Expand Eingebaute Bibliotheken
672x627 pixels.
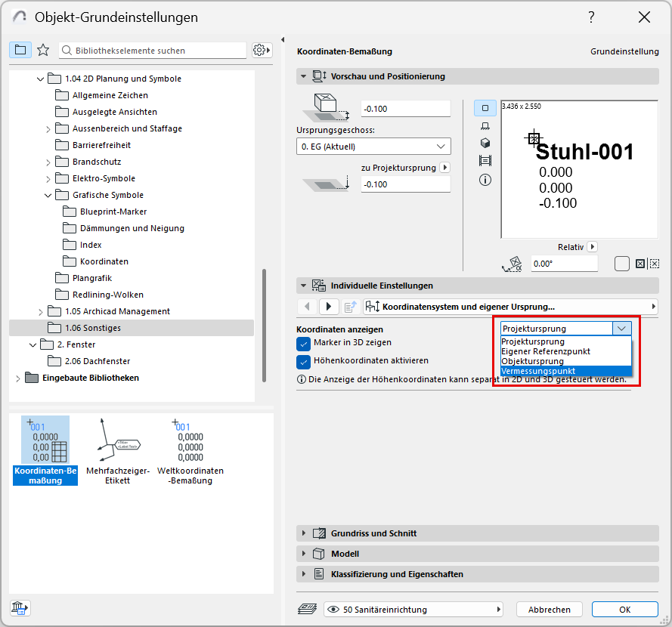[17, 378]
